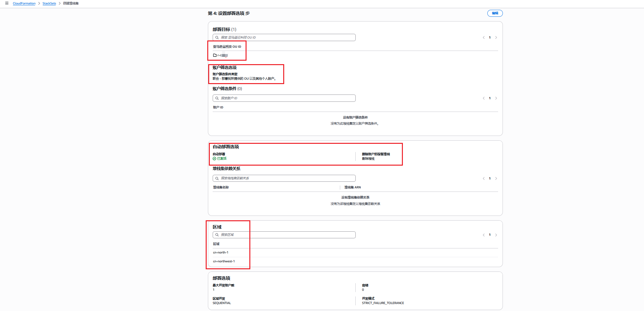Viewport: 644px width, 311px height.
Task: Open the hamburger navigation menu
Action: pos(7,3)
